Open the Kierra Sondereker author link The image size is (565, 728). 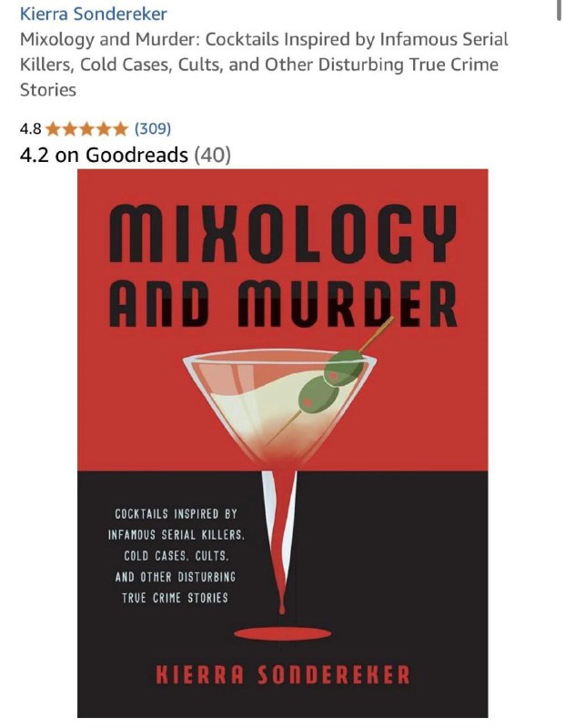93,14
